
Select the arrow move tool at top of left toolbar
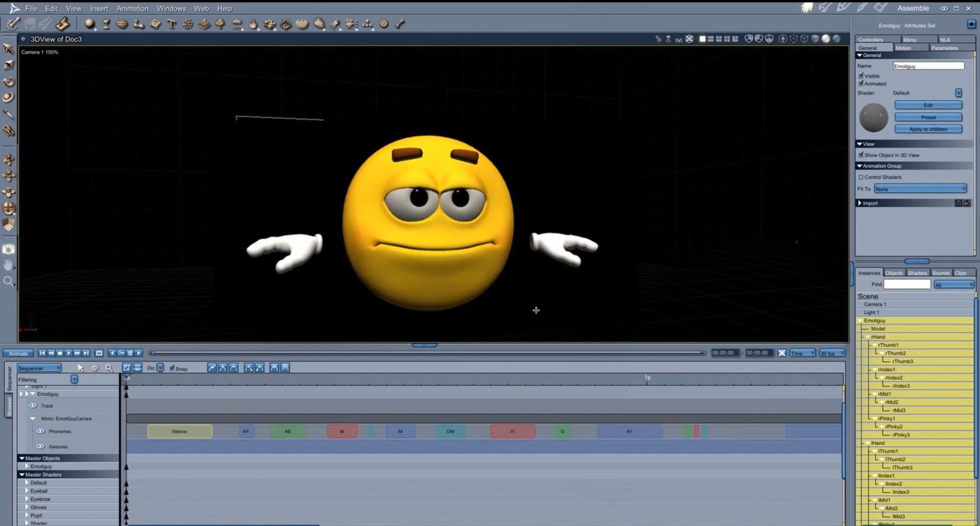pyautogui.click(x=9, y=48)
